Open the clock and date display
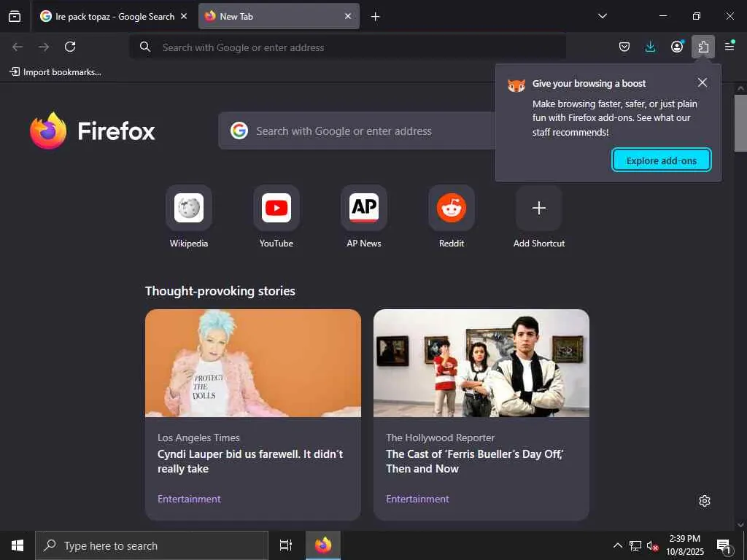 click(684, 545)
